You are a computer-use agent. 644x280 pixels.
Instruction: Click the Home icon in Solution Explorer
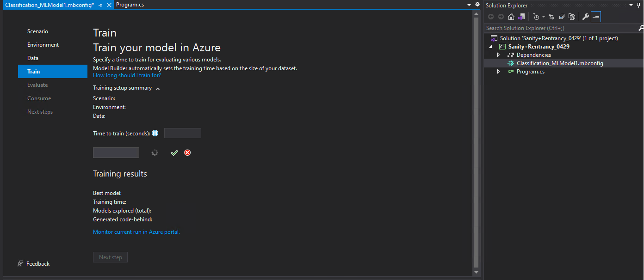[x=511, y=17]
